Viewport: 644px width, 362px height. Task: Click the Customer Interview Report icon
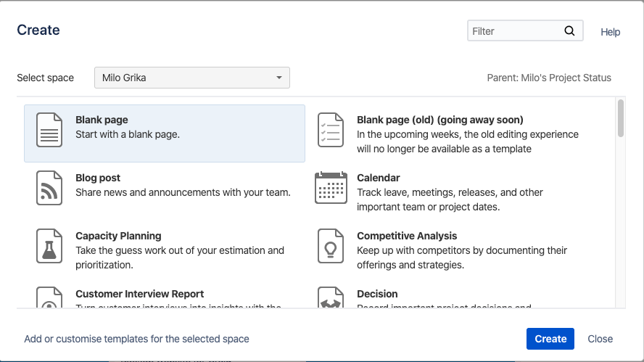(49, 299)
